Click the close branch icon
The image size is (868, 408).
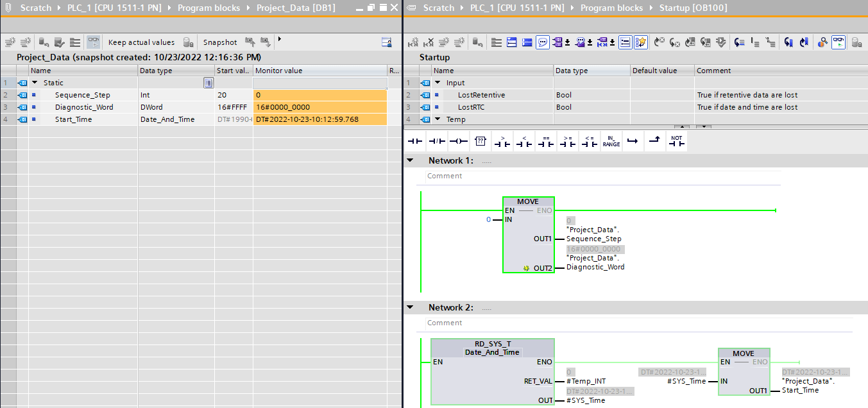pos(654,141)
